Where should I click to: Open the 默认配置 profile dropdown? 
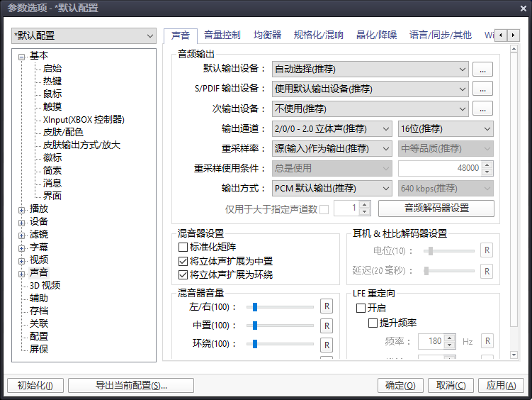84,35
